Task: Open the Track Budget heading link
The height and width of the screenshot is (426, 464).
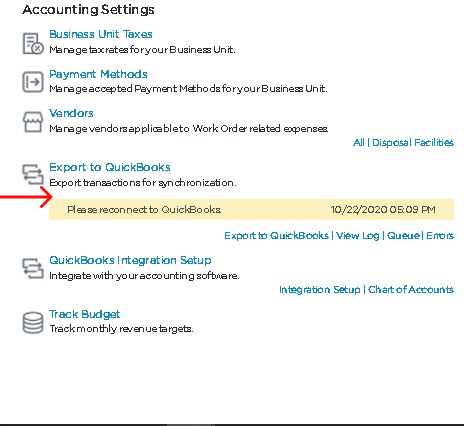Action: [85, 314]
